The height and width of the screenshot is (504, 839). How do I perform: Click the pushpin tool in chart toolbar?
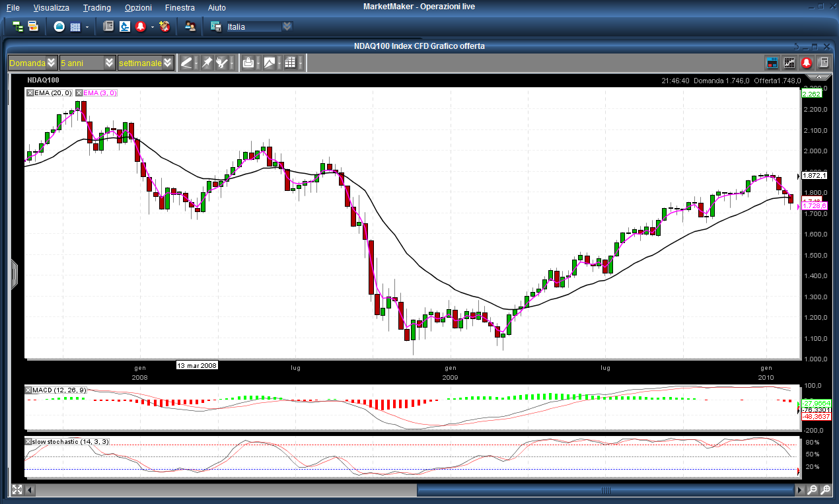(x=207, y=63)
